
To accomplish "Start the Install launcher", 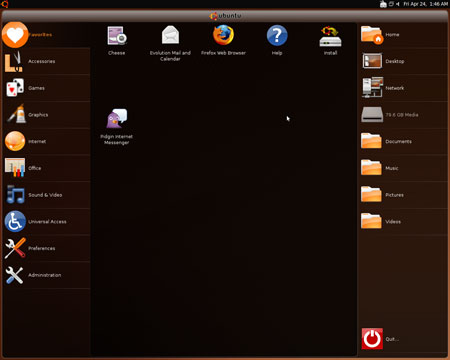I will click(x=330, y=40).
